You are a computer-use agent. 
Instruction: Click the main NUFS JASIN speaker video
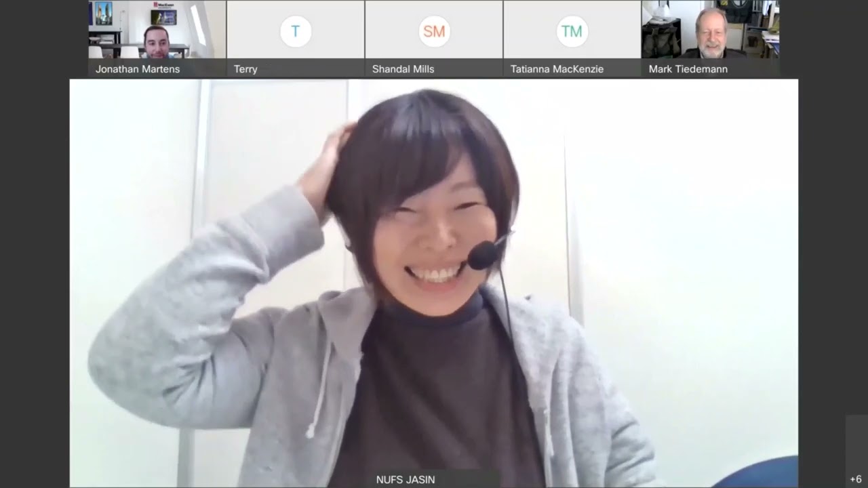434,283
